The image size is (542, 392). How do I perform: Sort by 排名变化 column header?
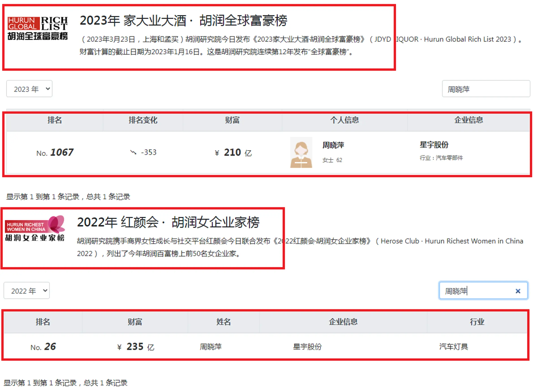point(143,120)
